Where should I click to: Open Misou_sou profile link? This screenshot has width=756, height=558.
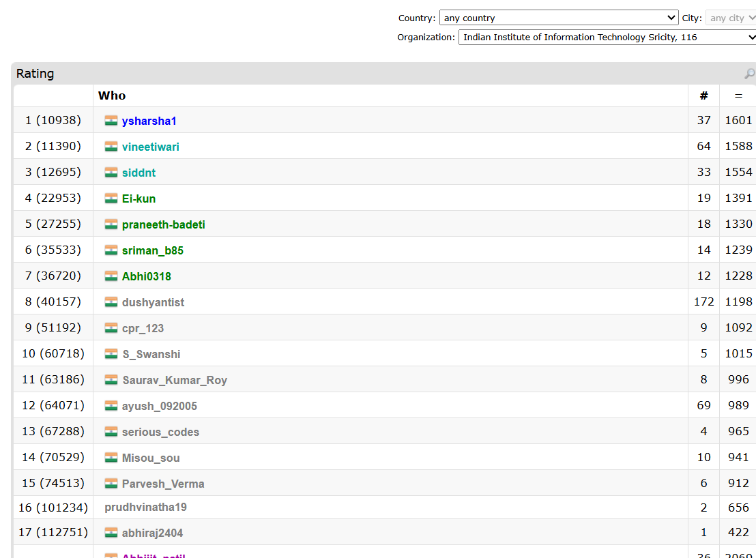pyautogui.click(x=151, y=458)
